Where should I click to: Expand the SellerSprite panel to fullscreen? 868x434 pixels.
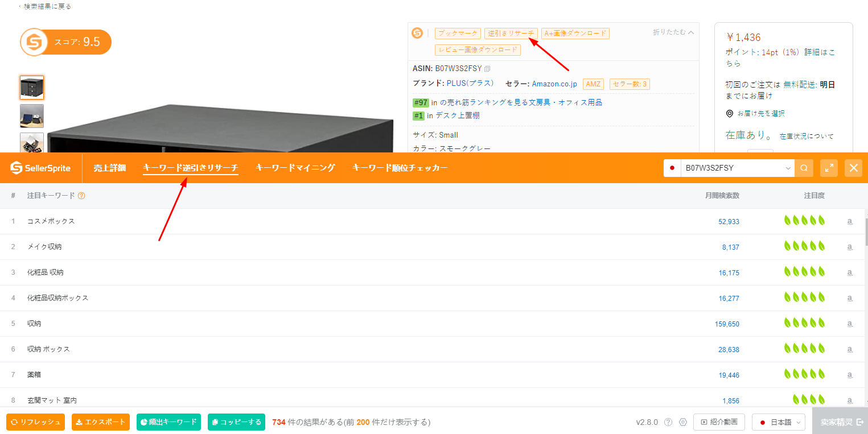[829, 168]
